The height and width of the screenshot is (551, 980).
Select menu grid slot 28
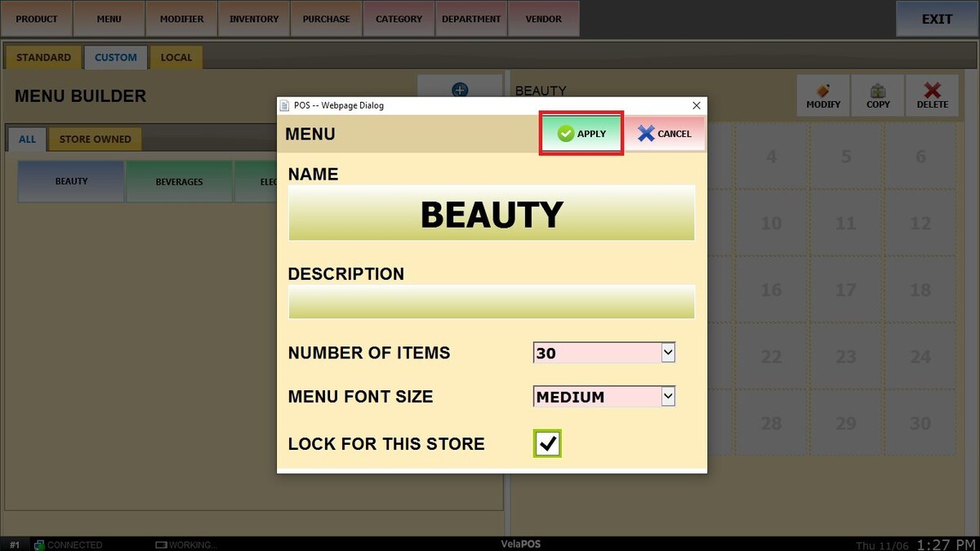click(772, 423)
